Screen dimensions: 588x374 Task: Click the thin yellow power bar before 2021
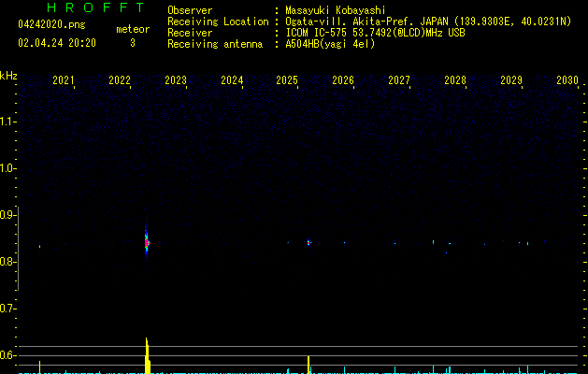(x=39, y=367)
